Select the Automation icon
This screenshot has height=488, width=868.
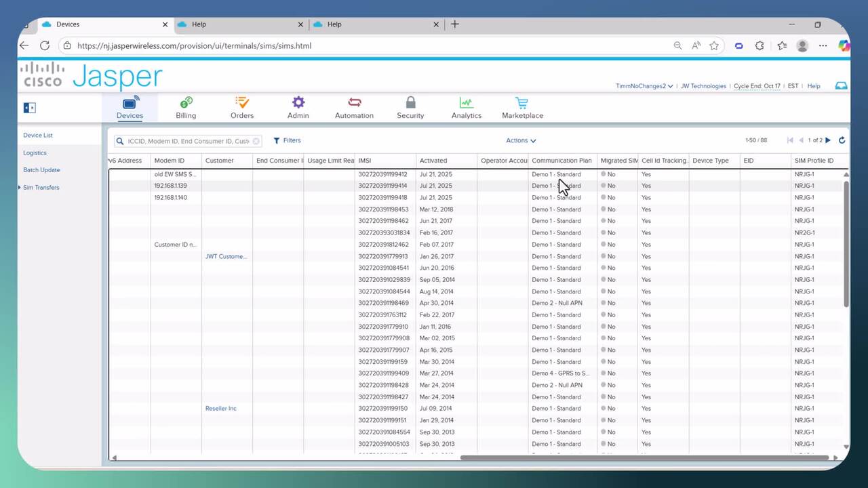point(354,103)
